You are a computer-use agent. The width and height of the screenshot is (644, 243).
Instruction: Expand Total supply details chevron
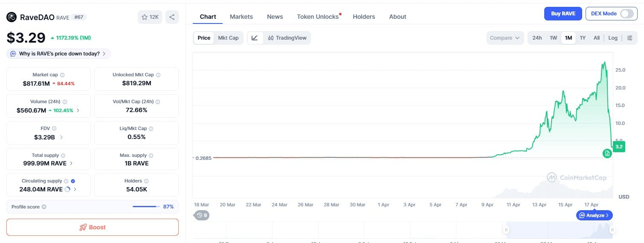pos(71,163)
